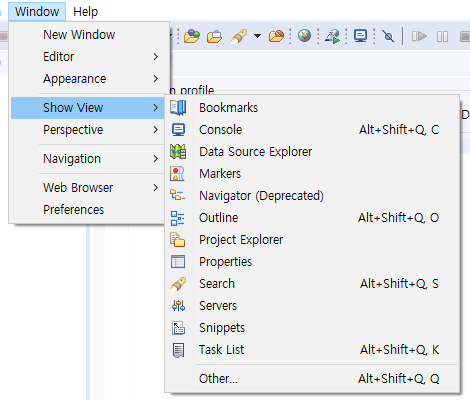Click the Outline view icon

pos(177,218)
